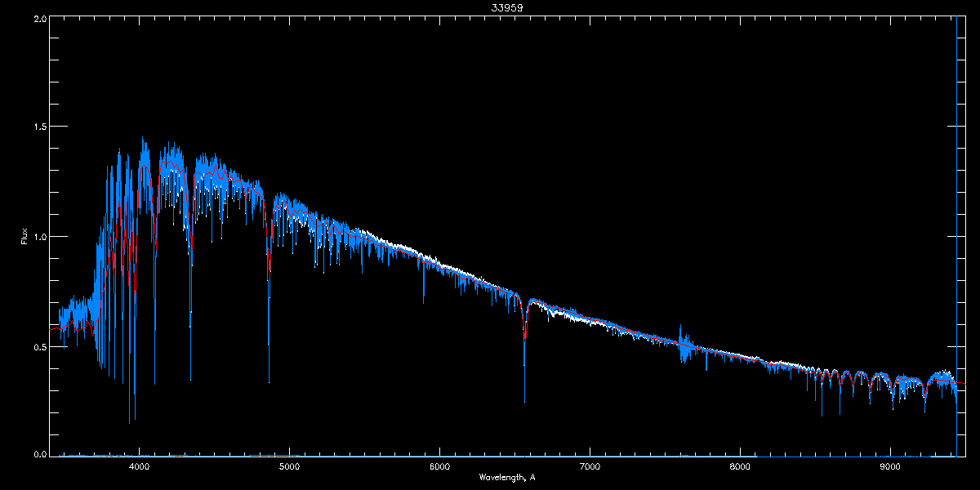Click the 0.0 flux tick label

(39, 454)
